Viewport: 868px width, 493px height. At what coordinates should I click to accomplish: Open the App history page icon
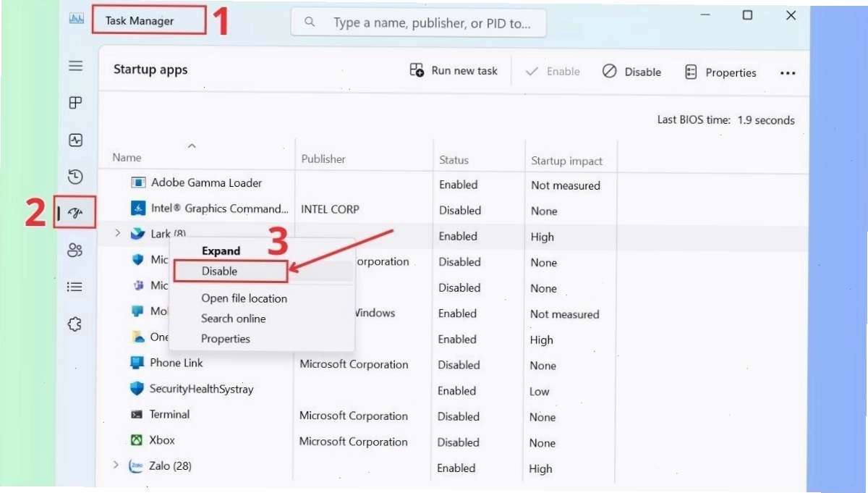(x=75, y=177)
